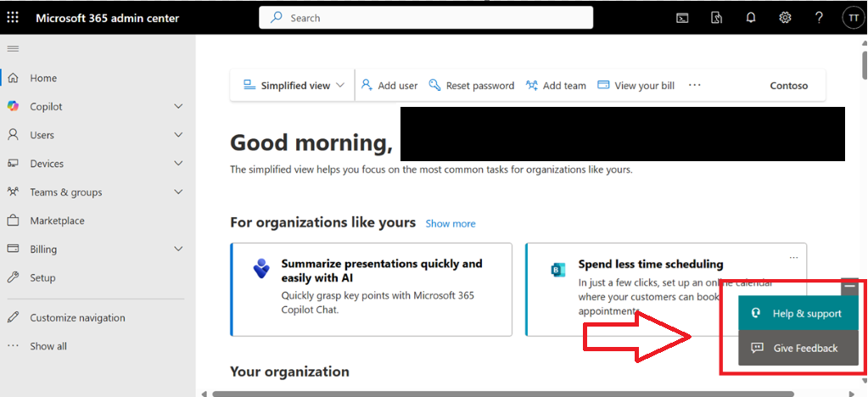Collapse navigation with the hamburger icon
This screenshot has width=868, height=397.
click(13, 48)
